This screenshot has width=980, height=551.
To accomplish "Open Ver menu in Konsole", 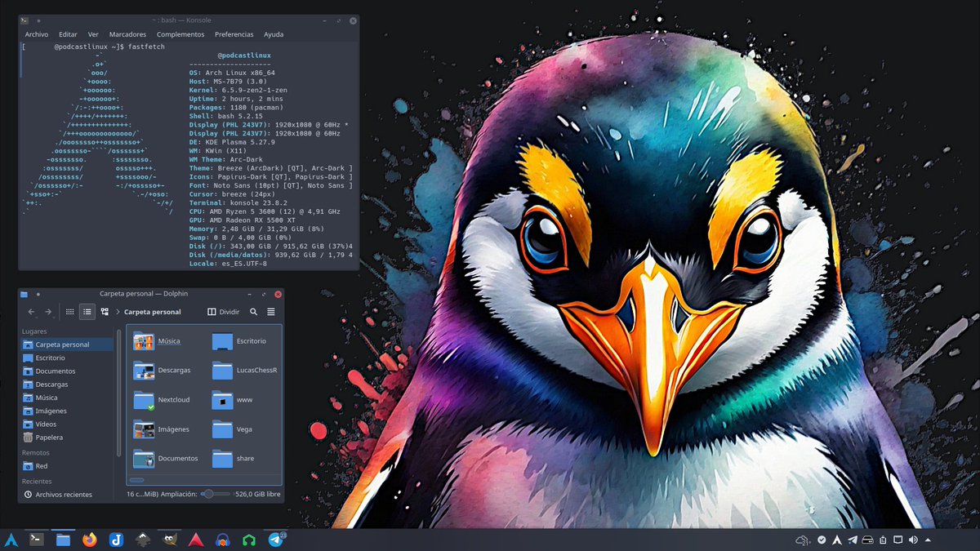I will (93, 34).
